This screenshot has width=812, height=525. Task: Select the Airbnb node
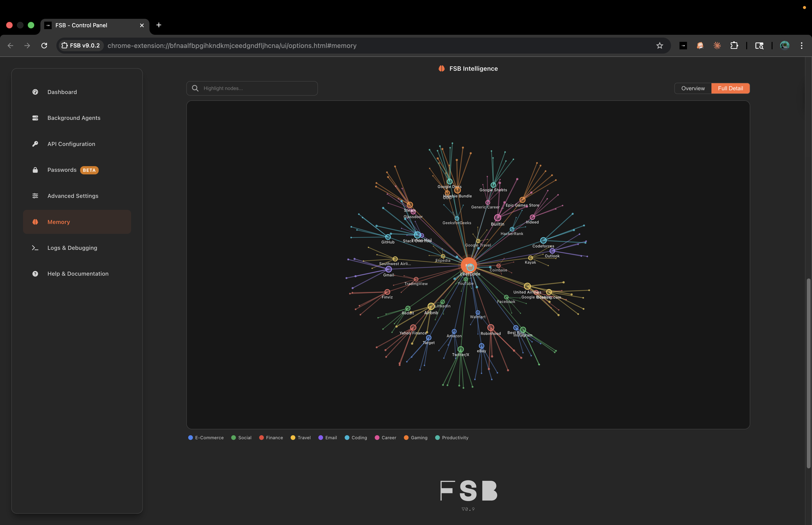[x=431, y=306]
